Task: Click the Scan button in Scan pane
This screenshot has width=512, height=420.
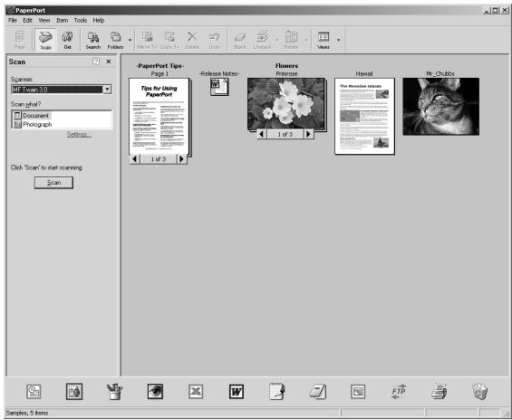Action: coord(53,183)
